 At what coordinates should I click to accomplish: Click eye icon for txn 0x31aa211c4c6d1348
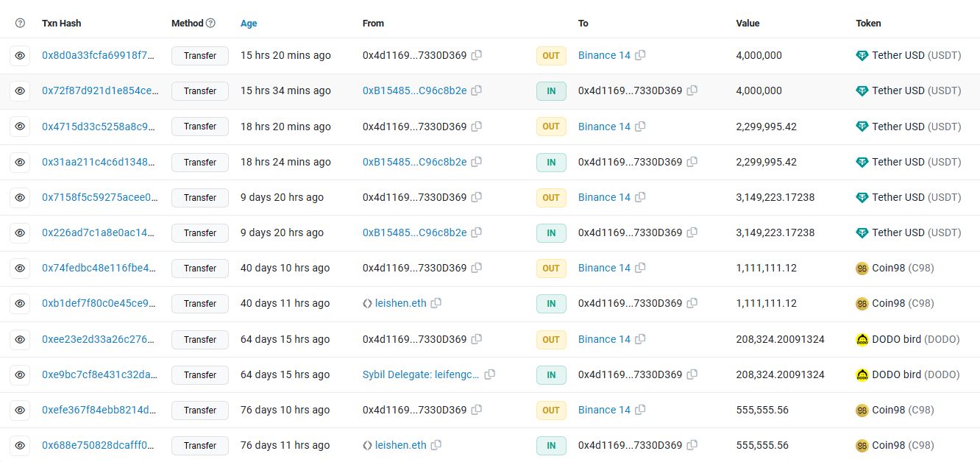[x=20, y=162]
